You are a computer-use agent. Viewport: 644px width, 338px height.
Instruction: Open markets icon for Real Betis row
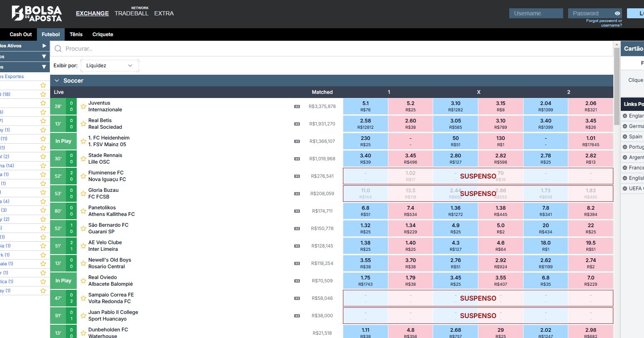297,124
